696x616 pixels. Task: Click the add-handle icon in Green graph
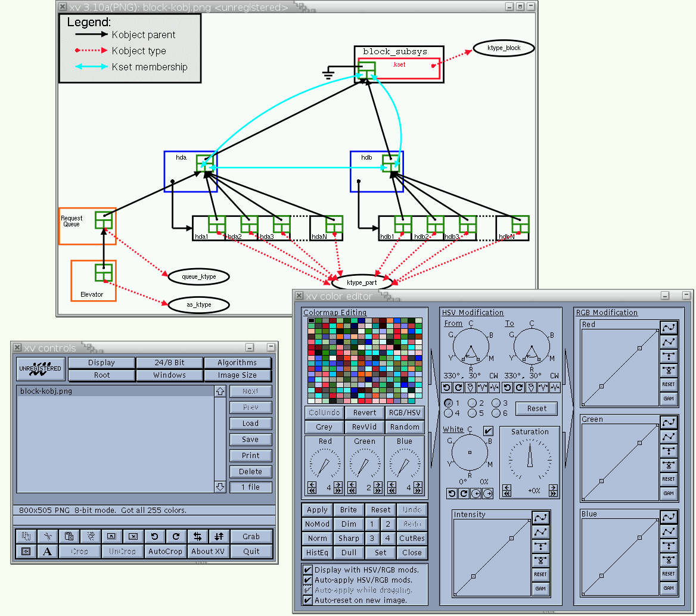tap(669, 450)
